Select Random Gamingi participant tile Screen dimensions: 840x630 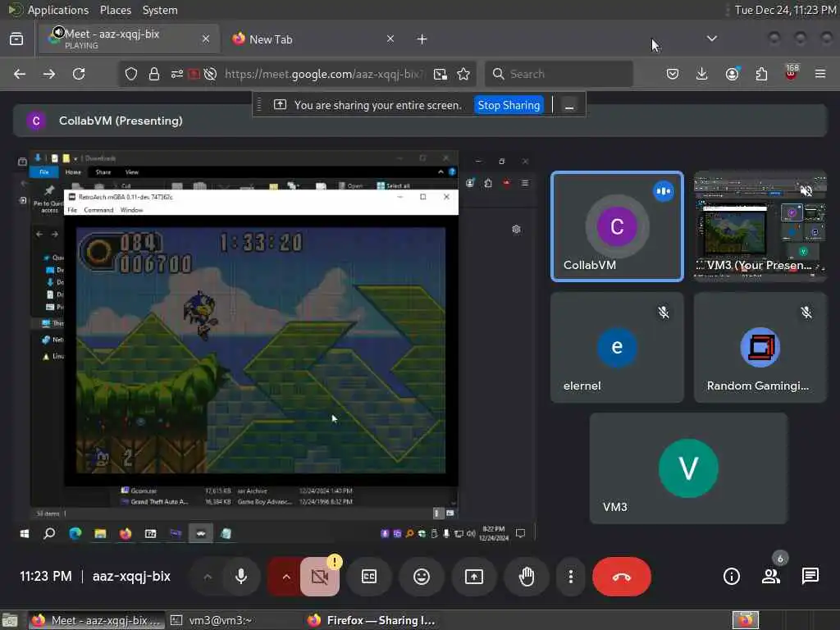760,347
